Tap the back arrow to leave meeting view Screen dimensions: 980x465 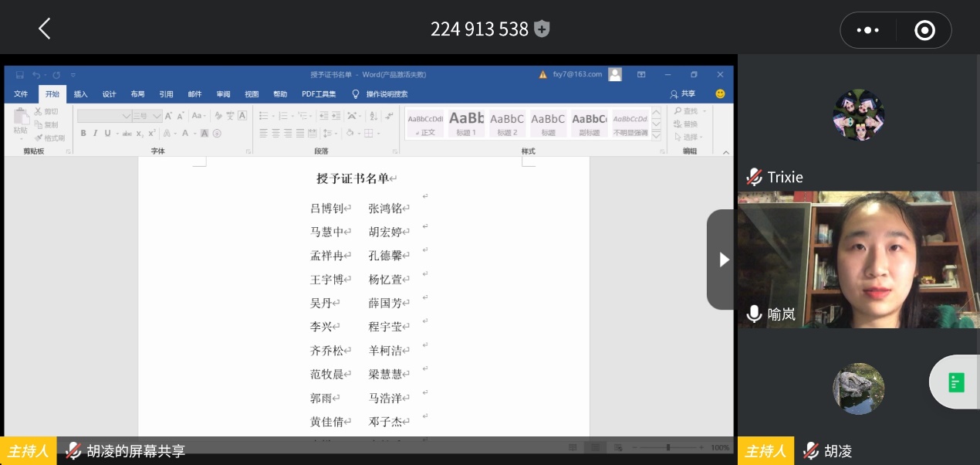point(44,29)
